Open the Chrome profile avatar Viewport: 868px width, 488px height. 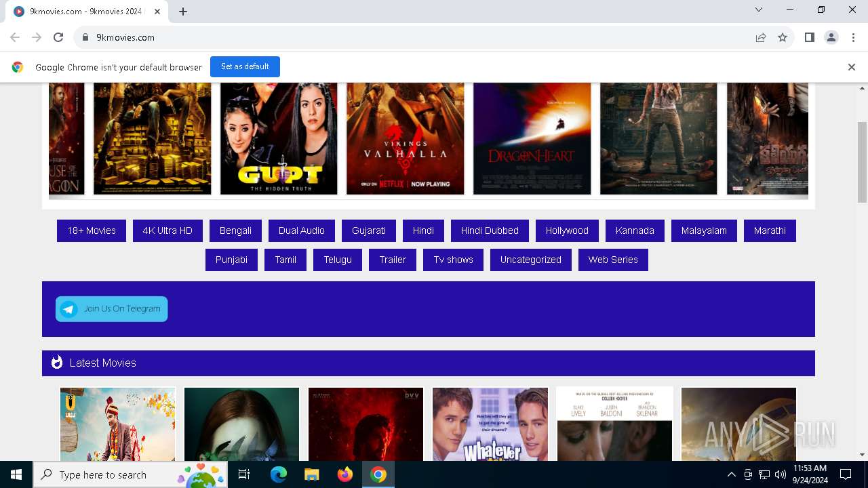point(831,37)
